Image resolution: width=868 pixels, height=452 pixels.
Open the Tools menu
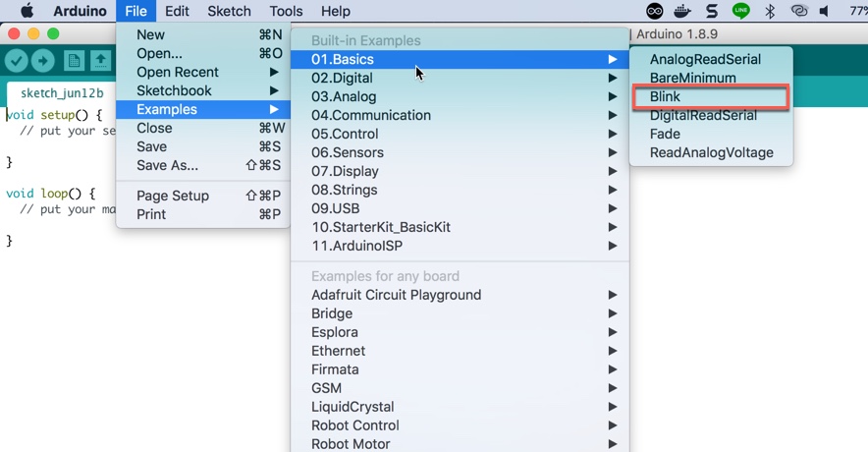[286, 12]
